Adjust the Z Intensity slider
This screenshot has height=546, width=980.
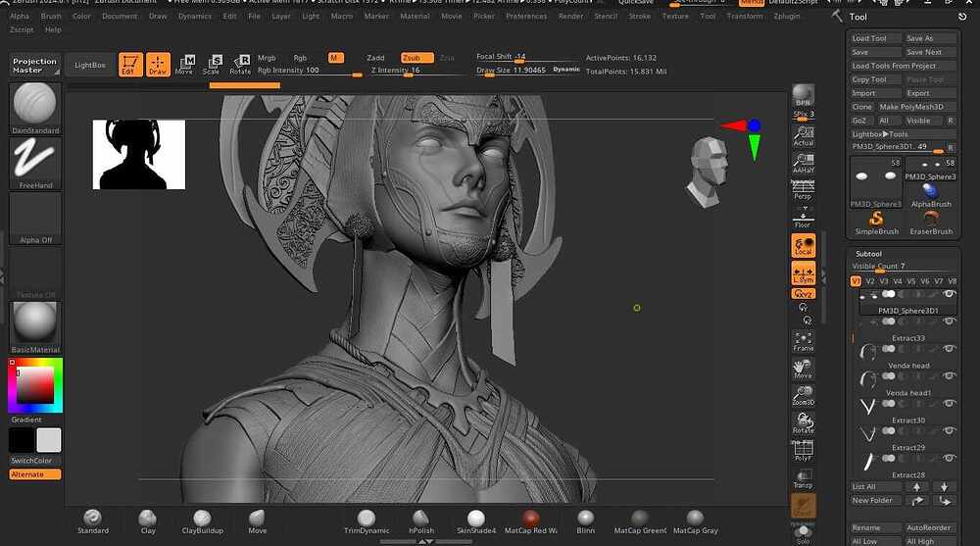[410, 71]
